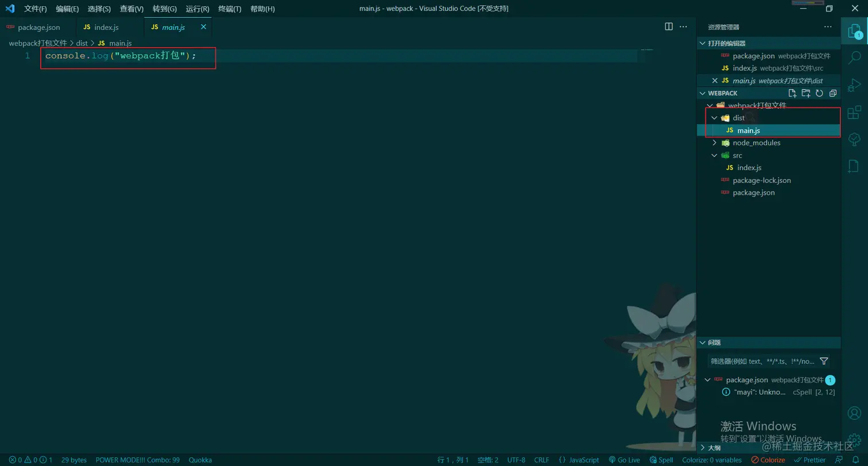868x466 pixels.
Task: Click the Colorize status bar item
Action: coord(768,460)
